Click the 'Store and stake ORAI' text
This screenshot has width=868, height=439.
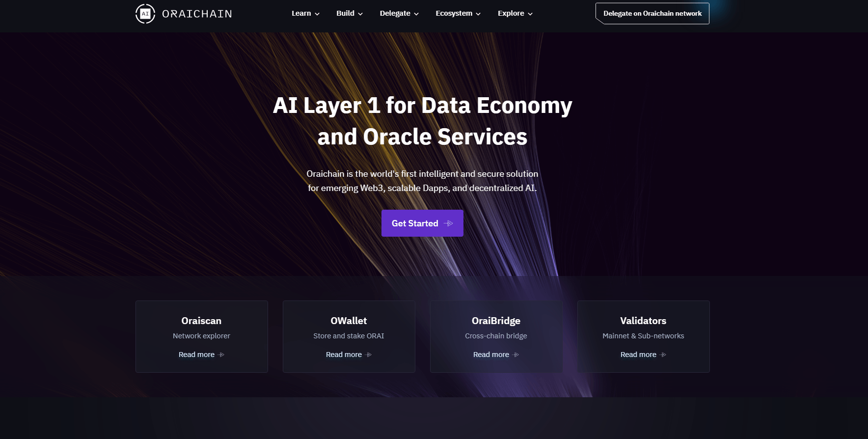point(349,336)
